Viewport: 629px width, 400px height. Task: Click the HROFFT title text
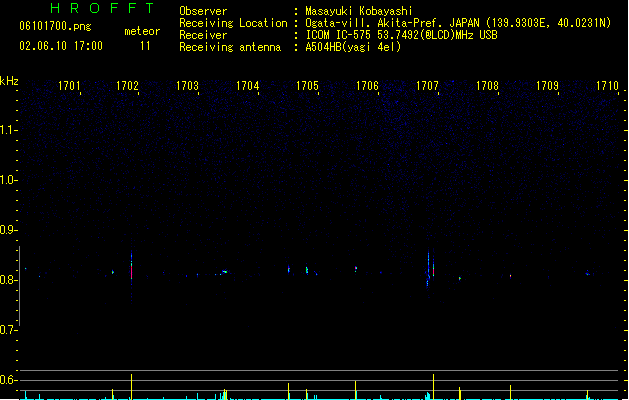pos(102,8)
